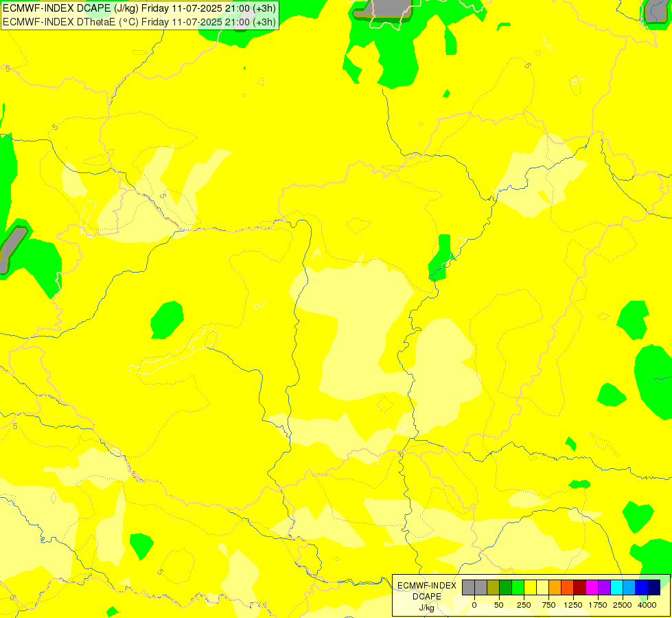Click the dark red legend swatch
The height and width of the screenshot is (618, 672).
[580, 587]
